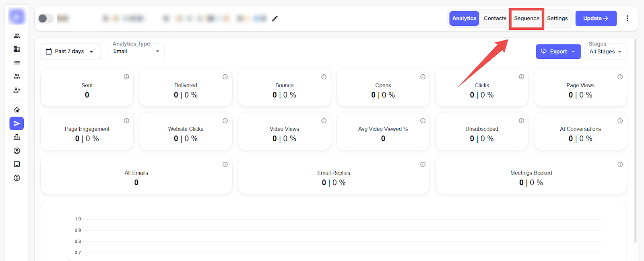The width and height of the screenshot is (644, 261).
Task: Click info icon on the Sent card
Action: 126,77
